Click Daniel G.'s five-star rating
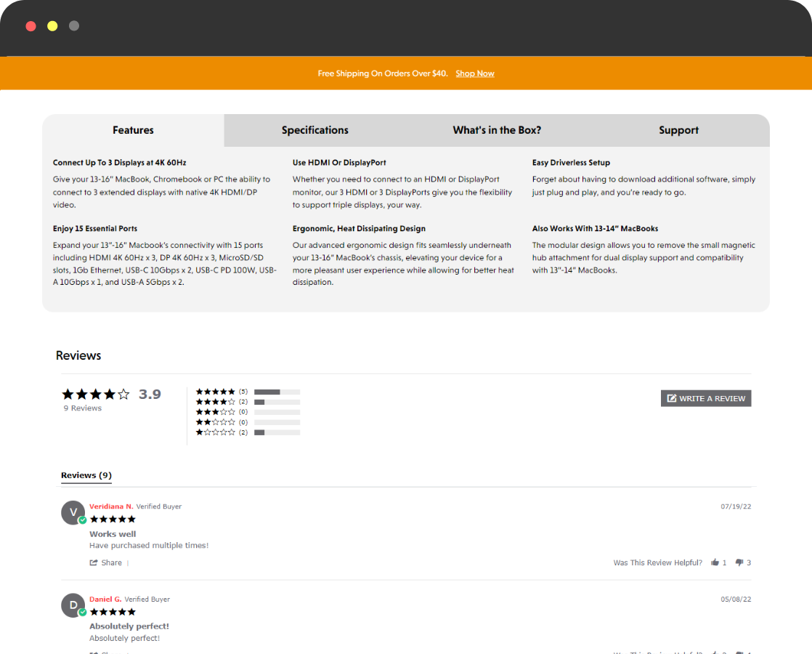The image size is (812, 654). pyautogui.click(x=113, y=612)
